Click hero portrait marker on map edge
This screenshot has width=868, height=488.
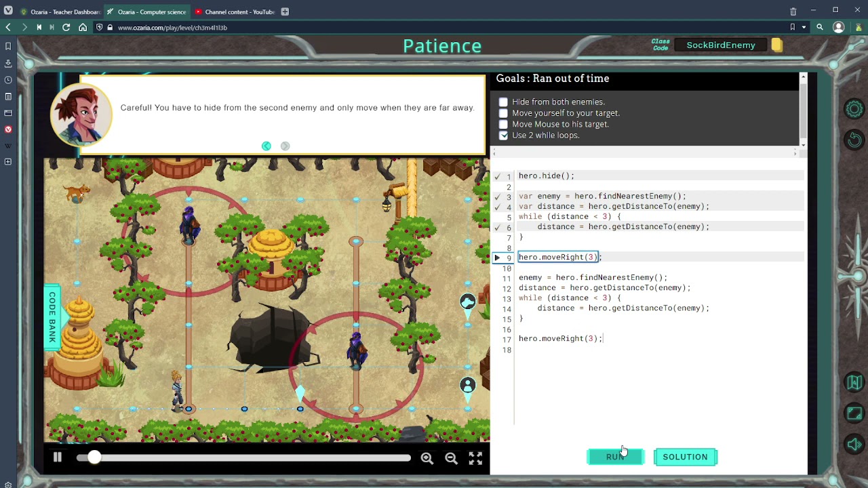pyautogui.click(x=468, y=386)
